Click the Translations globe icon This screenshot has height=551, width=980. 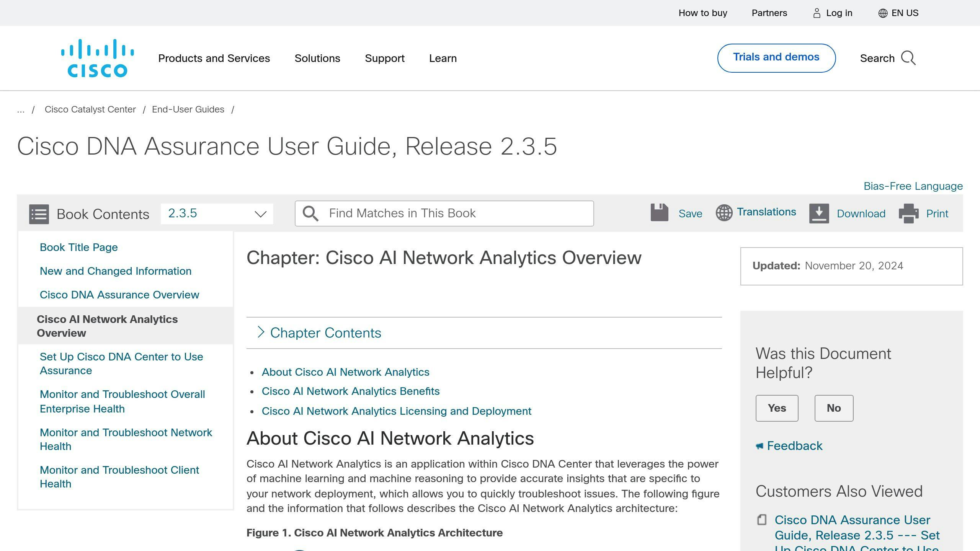(x=724, y=213)
